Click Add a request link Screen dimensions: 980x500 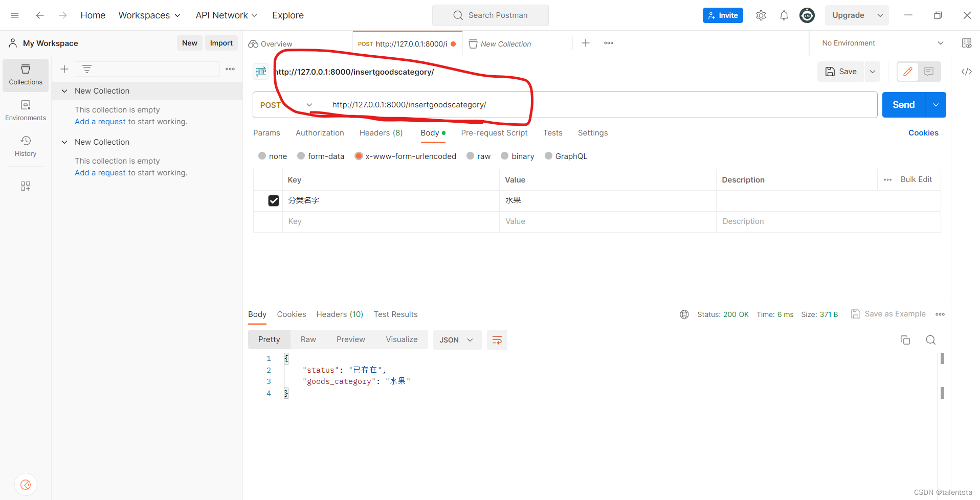pos(100,121)
